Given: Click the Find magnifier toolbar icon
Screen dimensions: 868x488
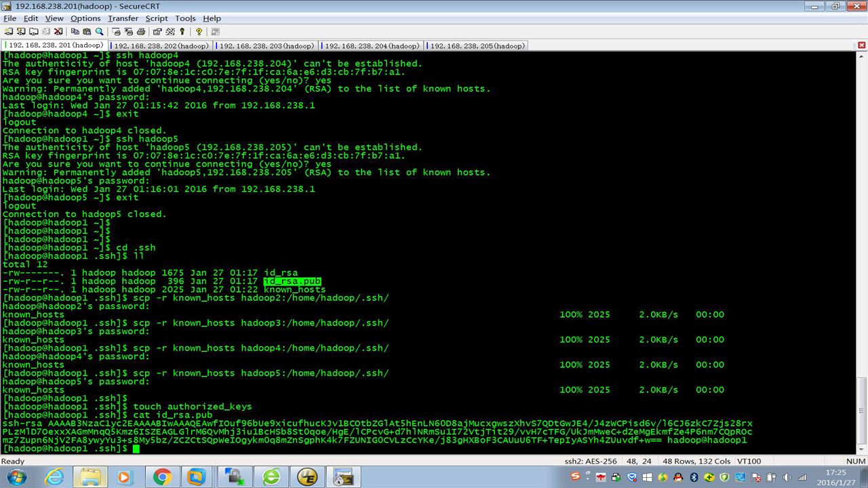Looking at the screenshot, I should [x=99, y=31].
